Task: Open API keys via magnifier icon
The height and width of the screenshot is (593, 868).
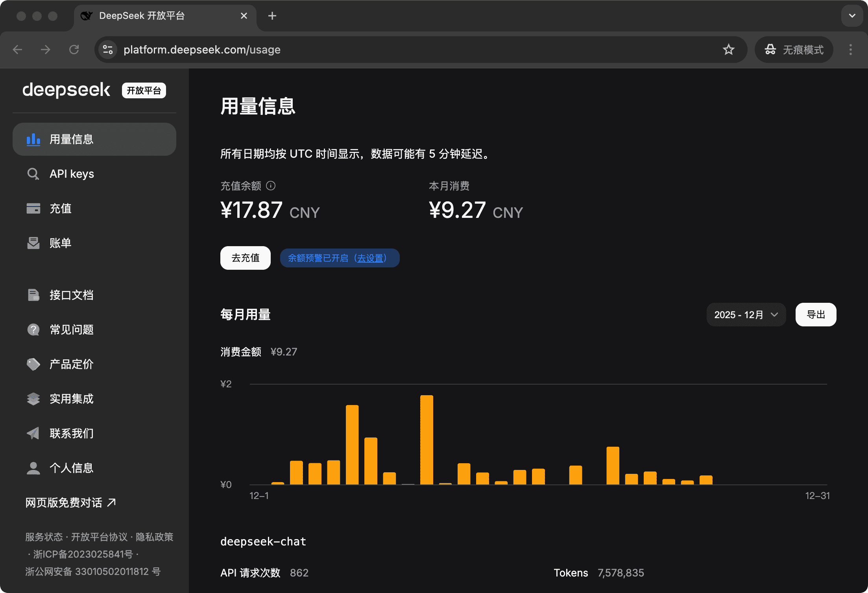Action: coord(33,174)
